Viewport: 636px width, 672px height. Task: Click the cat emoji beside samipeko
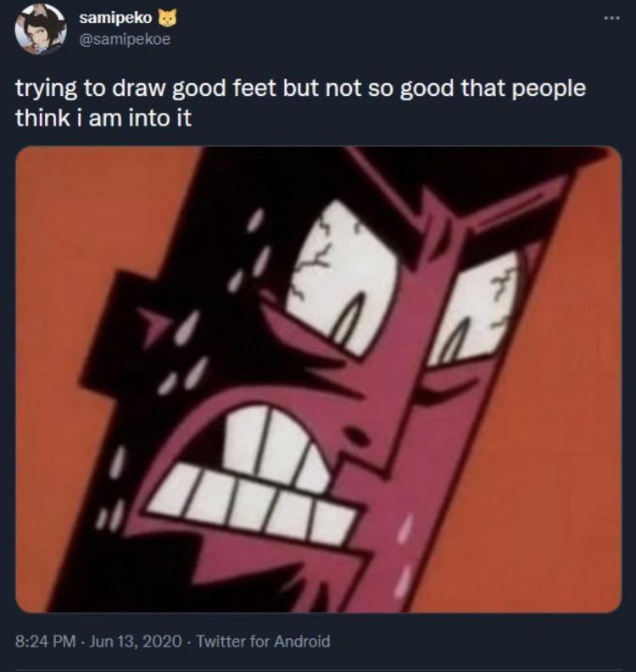tap(168, 17)
